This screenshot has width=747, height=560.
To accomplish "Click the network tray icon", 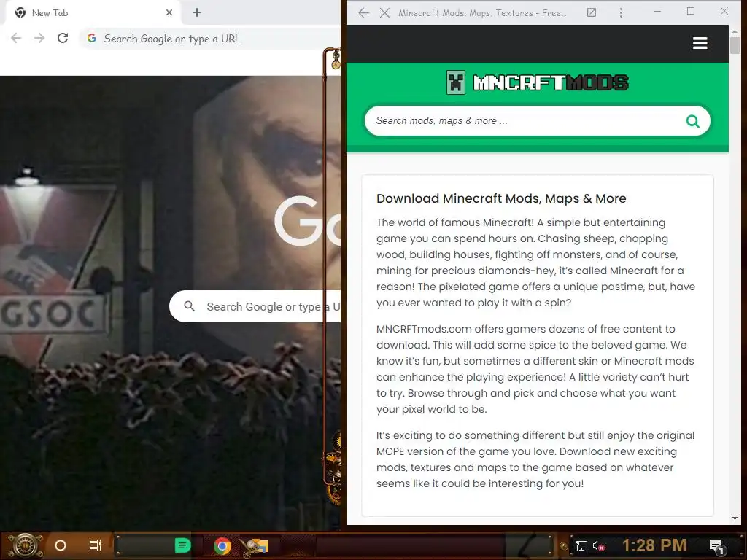I will pyautogui.click(x=581, y=545).
